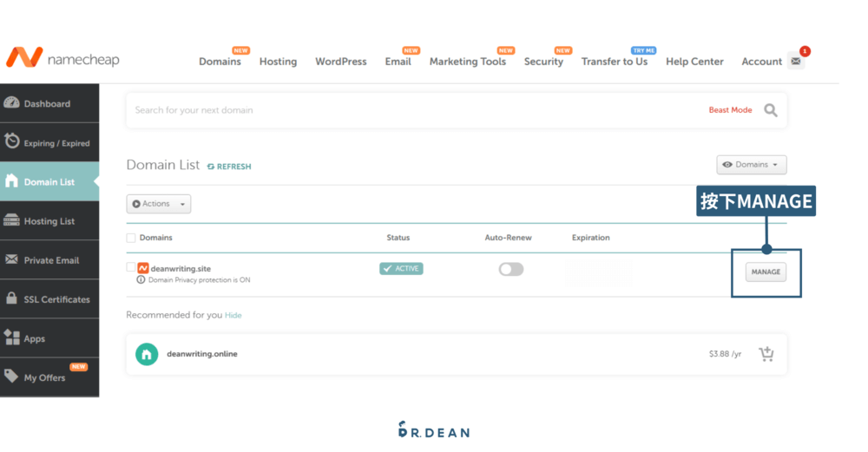
Task: Open the Domains filter dropdown
Action: (x=751, y=165)
